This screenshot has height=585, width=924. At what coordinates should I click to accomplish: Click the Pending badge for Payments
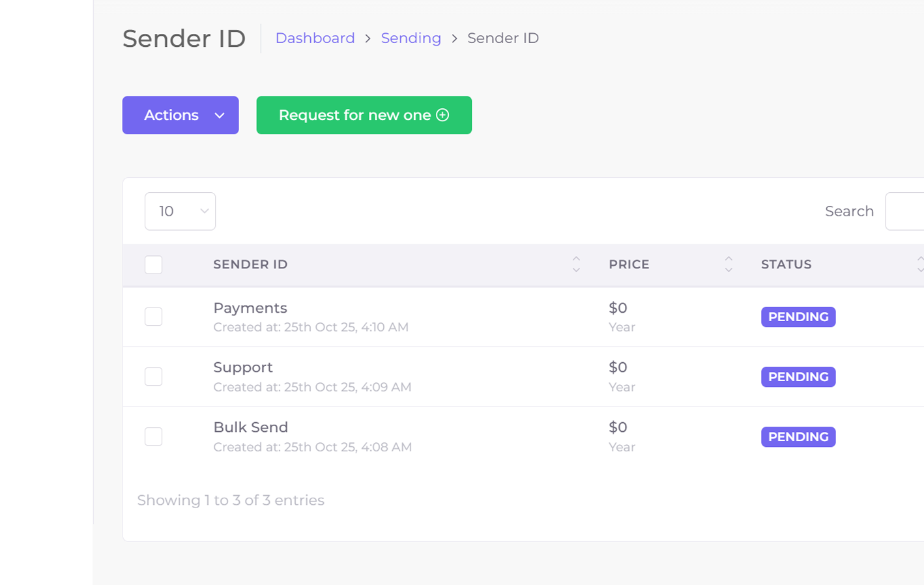pyautogui.click(x=798, y=317)
